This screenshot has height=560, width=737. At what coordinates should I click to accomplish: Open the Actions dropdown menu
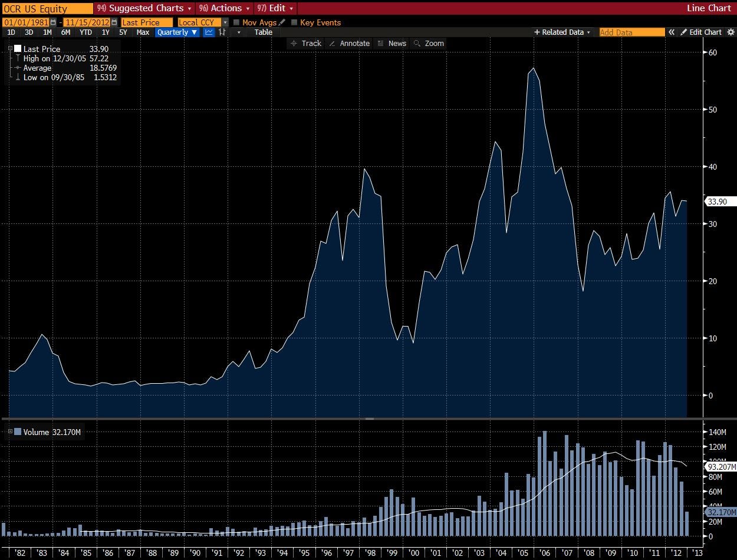coord(224,8)
